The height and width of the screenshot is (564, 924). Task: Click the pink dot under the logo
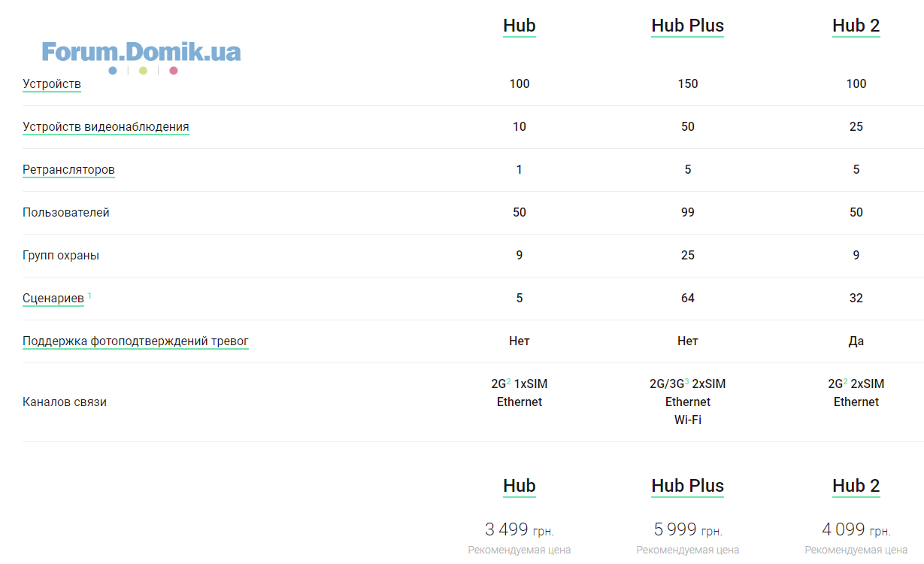174,71
